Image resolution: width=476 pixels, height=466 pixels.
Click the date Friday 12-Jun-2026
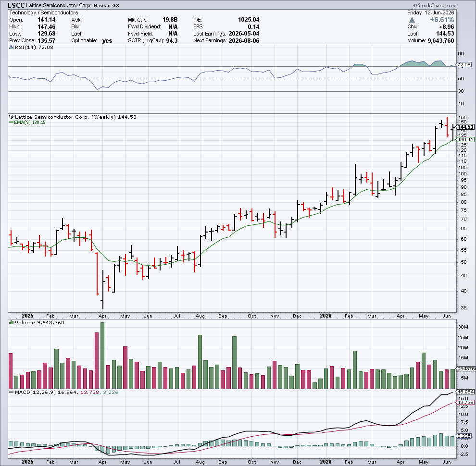[x=430, y=13]
